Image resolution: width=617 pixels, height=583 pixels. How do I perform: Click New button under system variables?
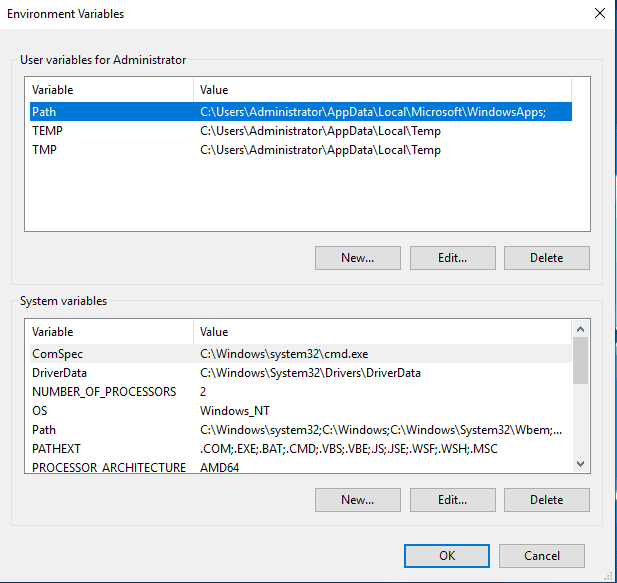(357, 500)
